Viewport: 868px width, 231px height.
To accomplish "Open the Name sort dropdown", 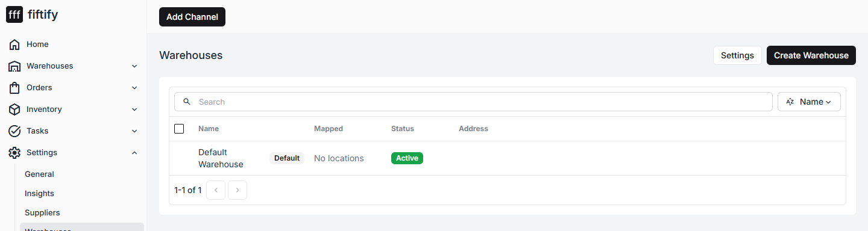I will [809, 102].
